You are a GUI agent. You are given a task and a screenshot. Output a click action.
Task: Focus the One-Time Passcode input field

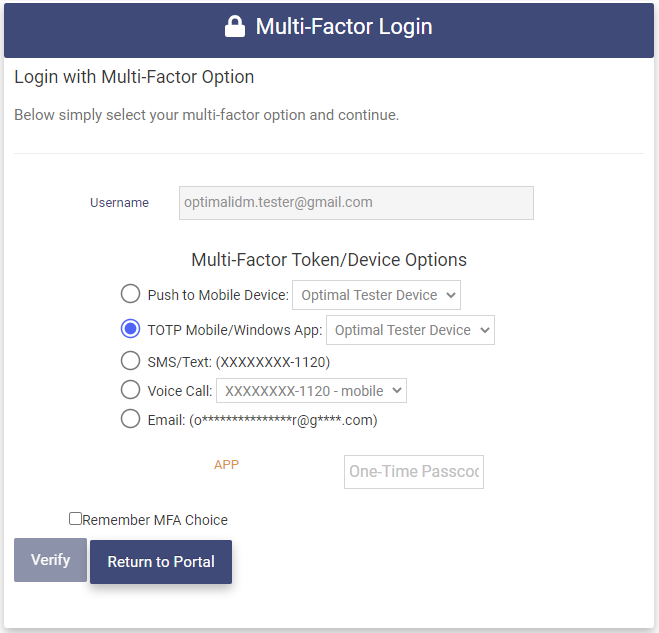point(414,472)
